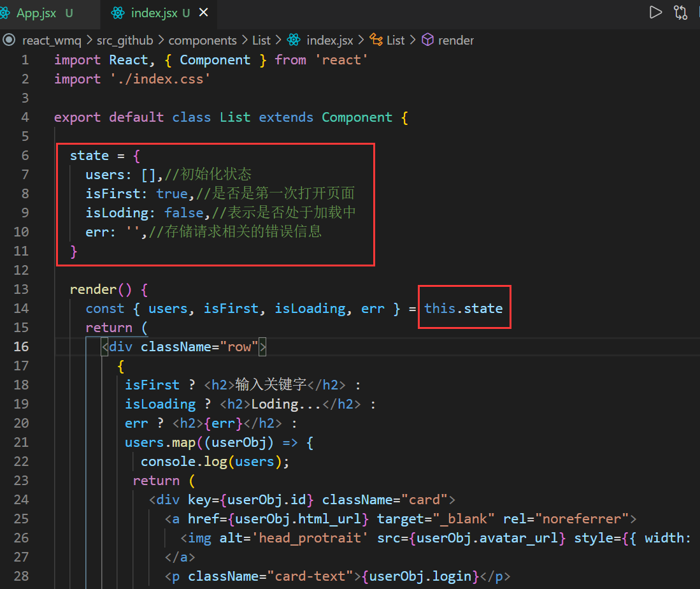Click 'this.state' on line 14
The height and width of the screenshot is (589, 700).
[464, 309]
